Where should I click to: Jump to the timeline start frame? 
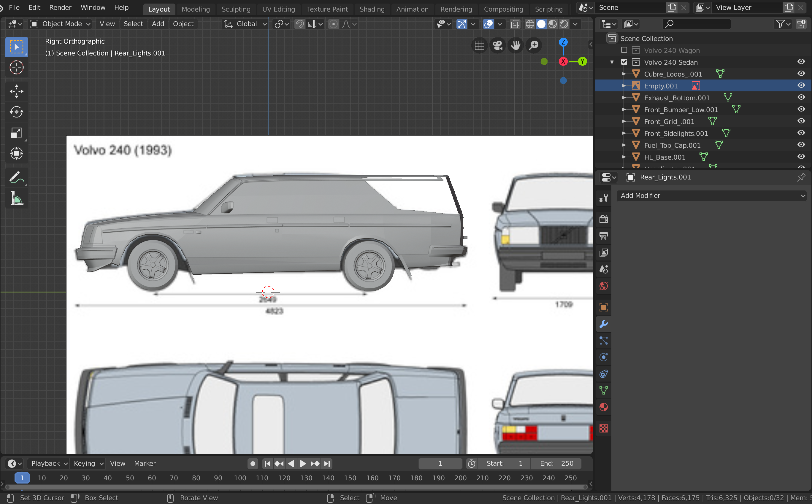click(267, 464)
